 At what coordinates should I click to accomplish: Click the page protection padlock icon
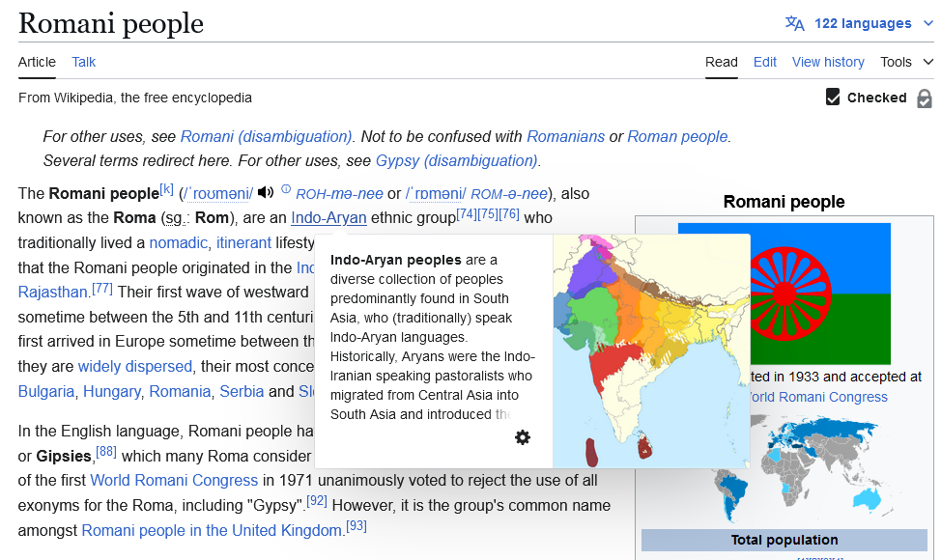click(x=925, y=98)
